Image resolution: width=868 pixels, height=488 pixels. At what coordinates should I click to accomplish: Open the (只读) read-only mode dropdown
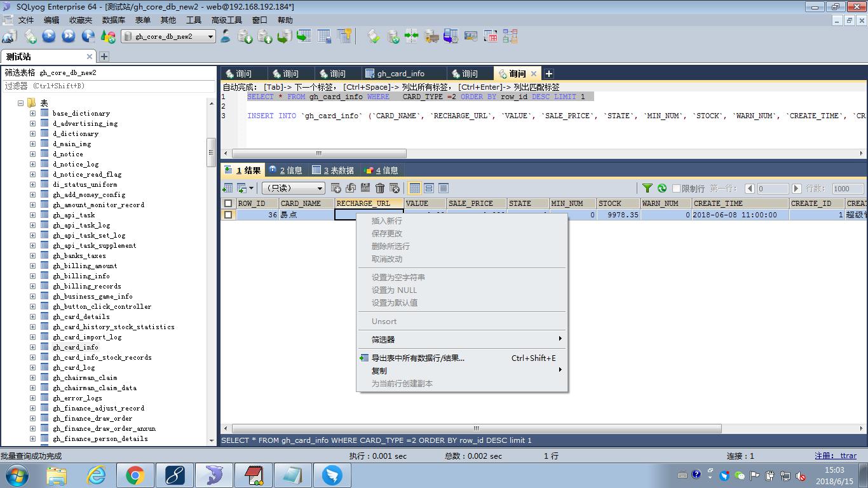[294, 188]
